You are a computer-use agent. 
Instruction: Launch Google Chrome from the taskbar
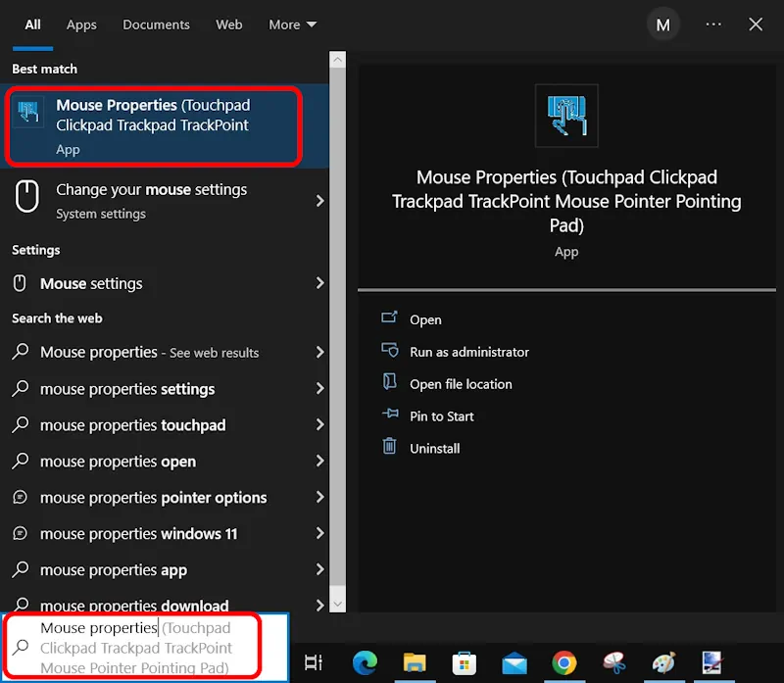[x=564, y=663]
